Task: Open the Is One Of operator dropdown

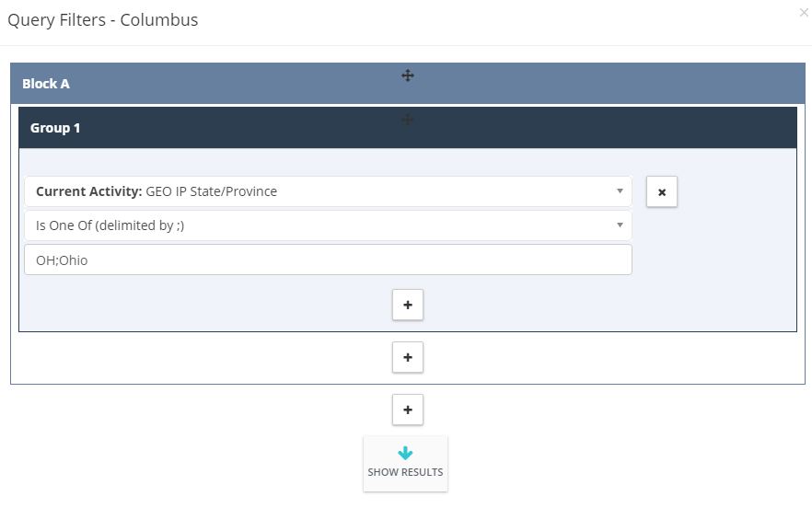Action: click(x=328, y=225)
